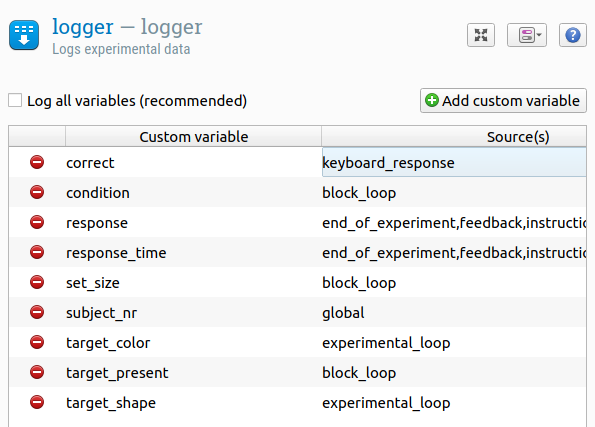This screenshot has height=427, width=595.
Task: Click the Source(s) column header
Action: coord(454,137)
